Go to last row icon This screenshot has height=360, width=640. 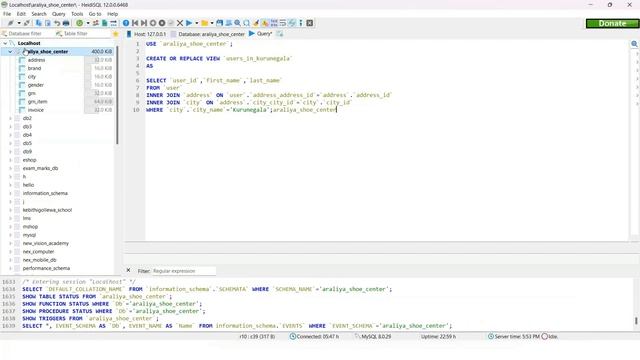144,23
